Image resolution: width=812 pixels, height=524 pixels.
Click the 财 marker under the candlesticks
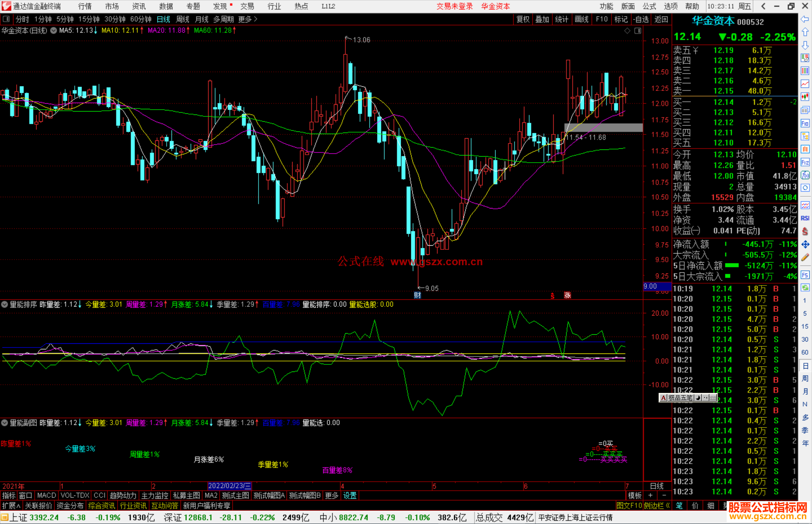pos(417,295)
